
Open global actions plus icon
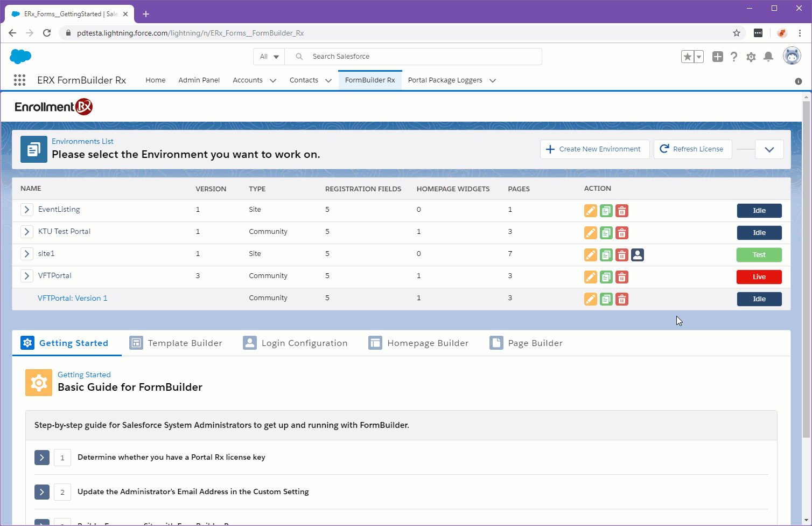tap(717, 57)
